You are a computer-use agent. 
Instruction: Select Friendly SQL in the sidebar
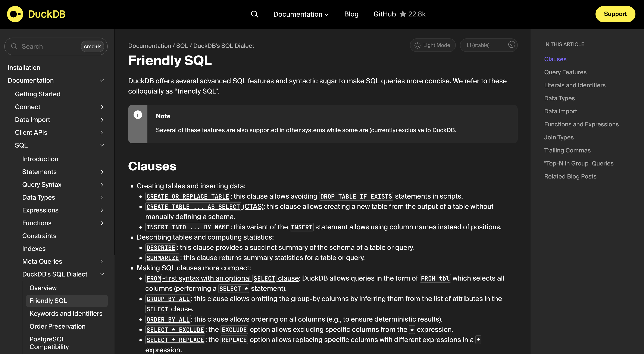tap(67, 301)
